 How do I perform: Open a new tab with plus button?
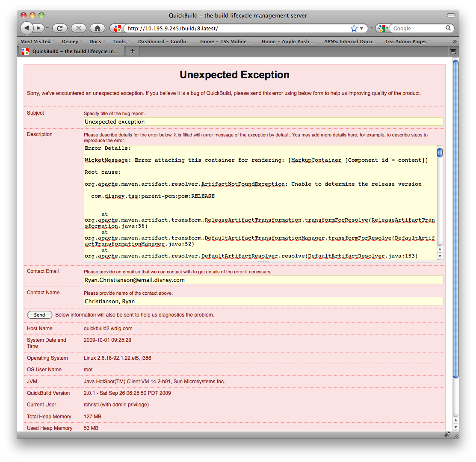(132, 51)
